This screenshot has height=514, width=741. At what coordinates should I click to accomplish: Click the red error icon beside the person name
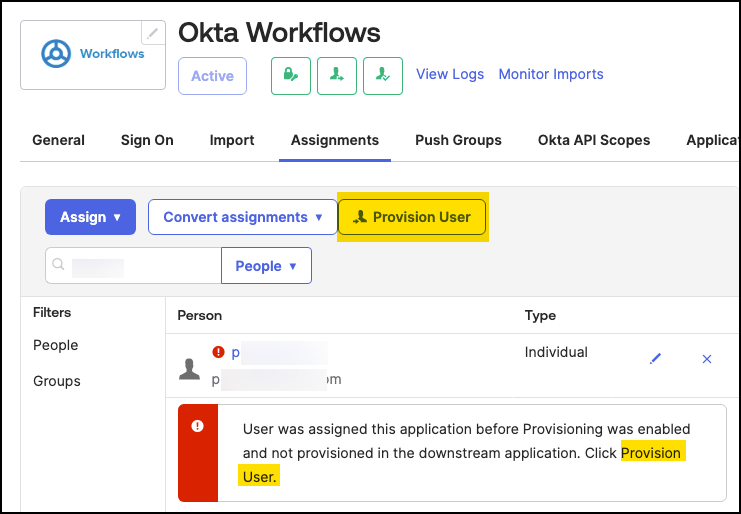point(218,352)
